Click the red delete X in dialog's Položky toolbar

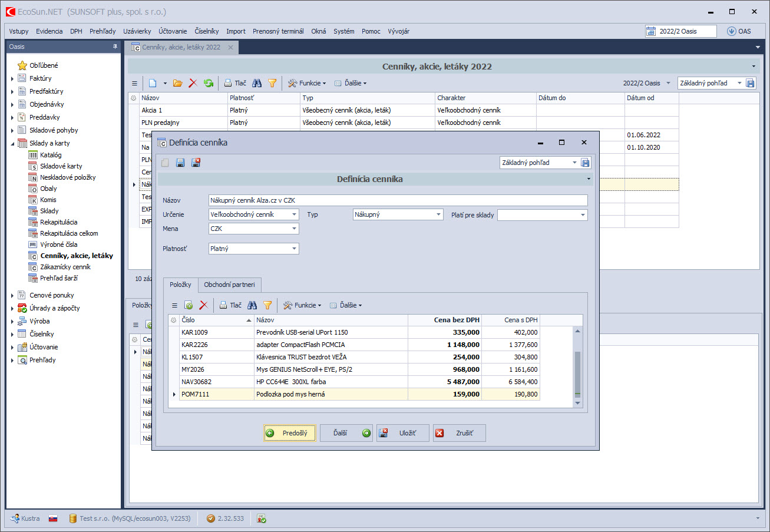tap(203, 305)
